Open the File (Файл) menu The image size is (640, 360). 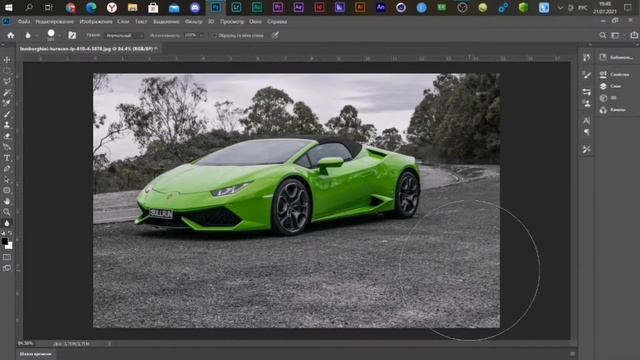coord(24,22)
